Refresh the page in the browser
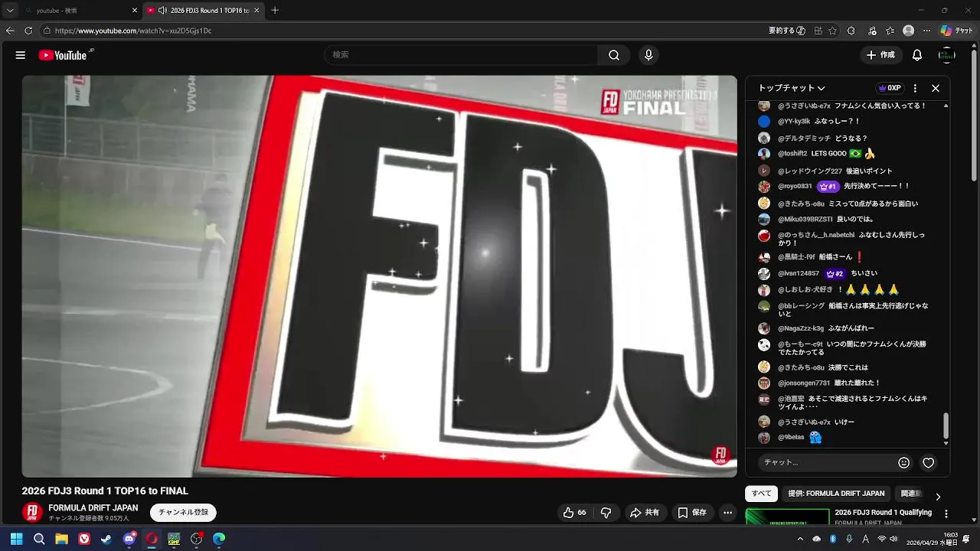Image resolution: width=980 pixels, height=551 pixels. click(x=28, y=31)
